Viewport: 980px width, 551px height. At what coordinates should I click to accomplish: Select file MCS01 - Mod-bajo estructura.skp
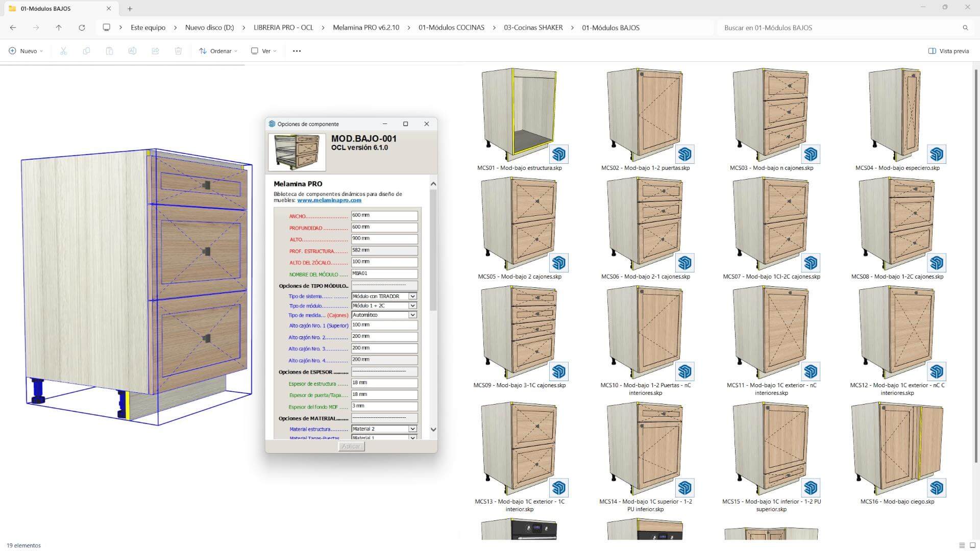519,119
